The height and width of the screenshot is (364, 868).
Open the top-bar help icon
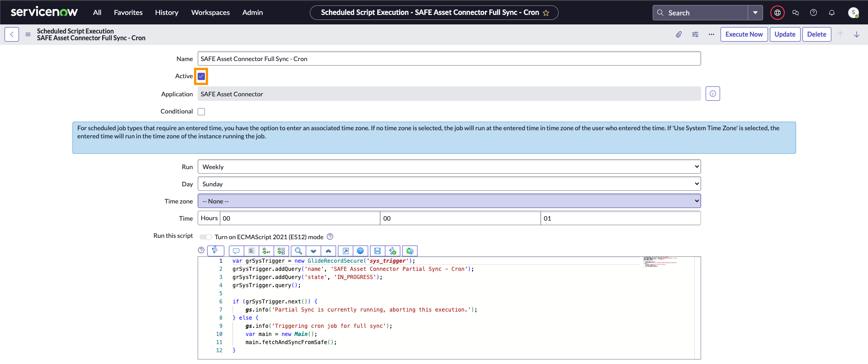814,13
